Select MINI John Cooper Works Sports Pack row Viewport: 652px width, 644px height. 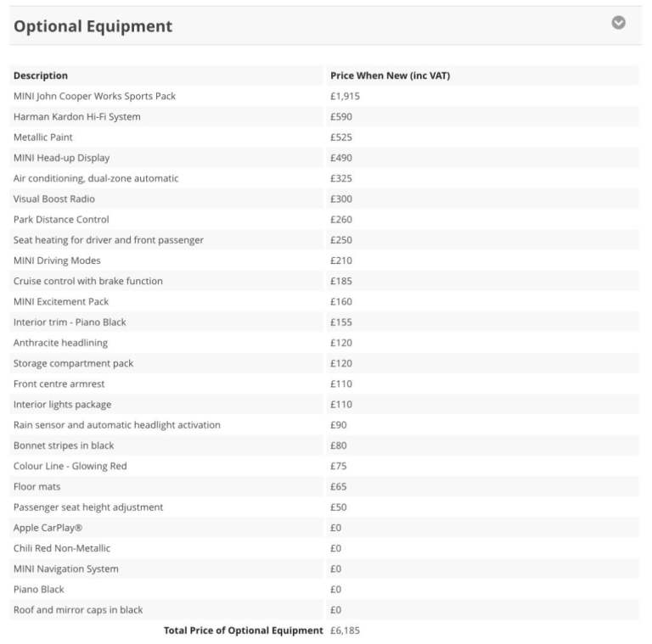point(94,96)
